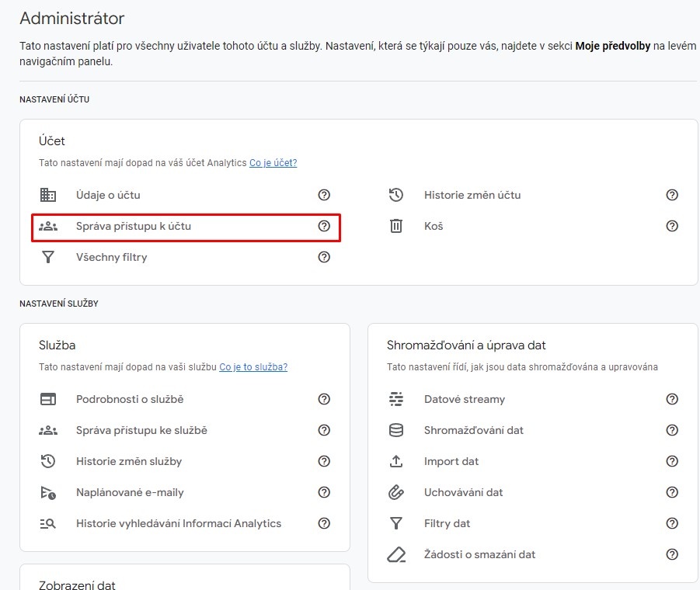Open help for Koš
Image resolution: width=700 pixels, height=590 pixels.
coord(672,226)
